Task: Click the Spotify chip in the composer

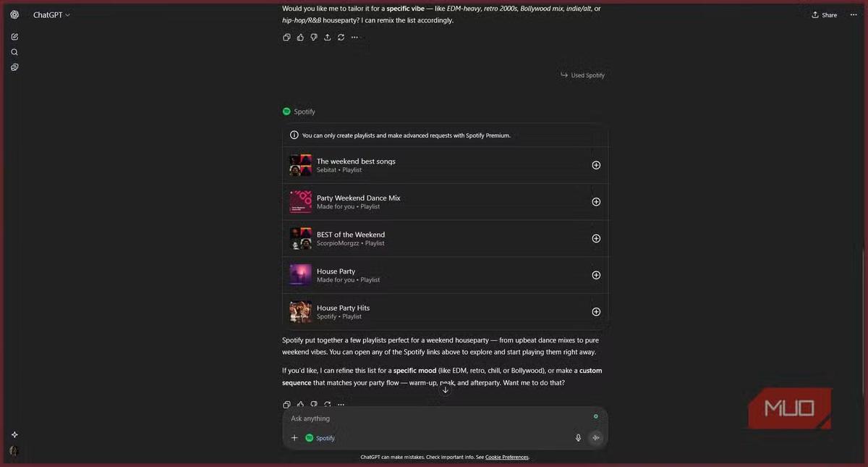Action: (x=320, y=438)
